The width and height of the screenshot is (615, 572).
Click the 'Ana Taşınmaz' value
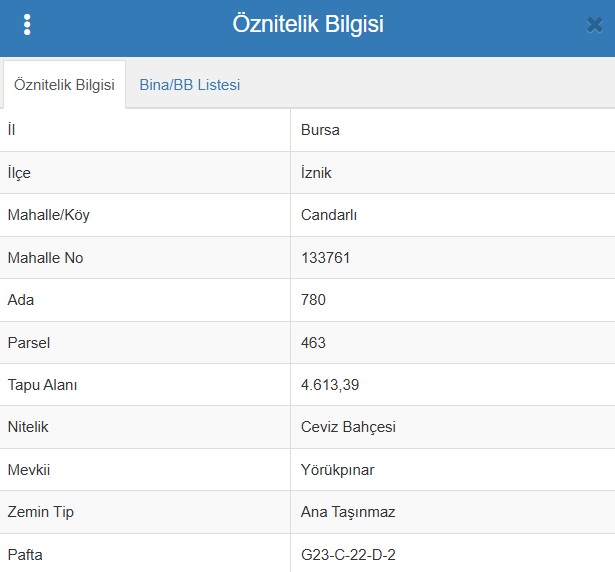click(348, 512)
